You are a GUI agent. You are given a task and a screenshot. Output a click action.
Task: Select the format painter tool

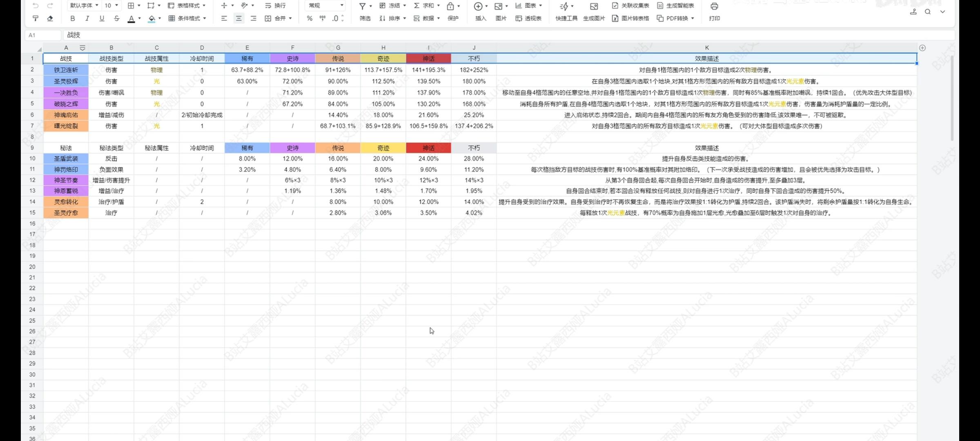36,18
